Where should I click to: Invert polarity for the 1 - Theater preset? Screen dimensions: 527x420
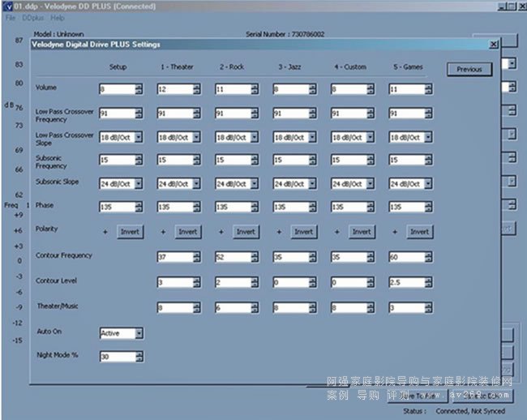[187, 232]
